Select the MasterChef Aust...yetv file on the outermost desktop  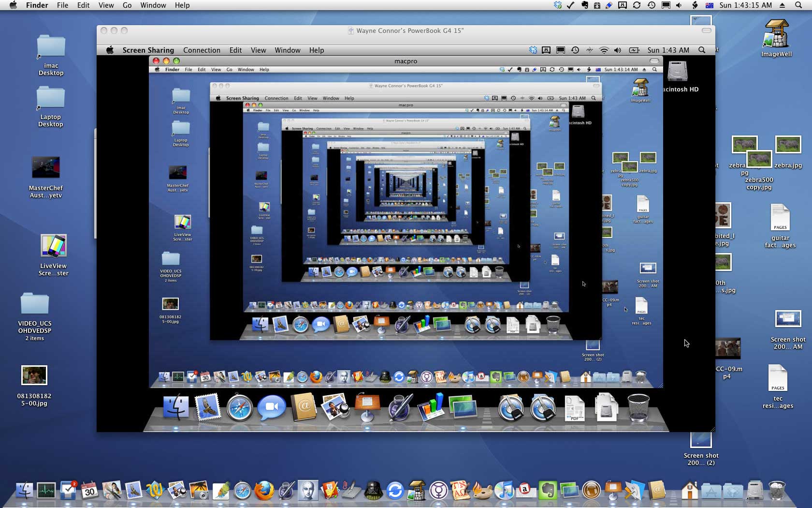coord(46,178)
